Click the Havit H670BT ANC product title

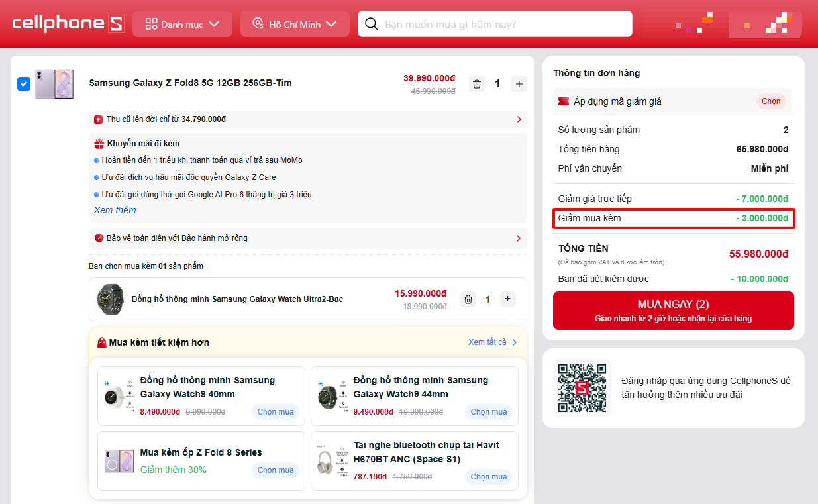coord(427,452)
